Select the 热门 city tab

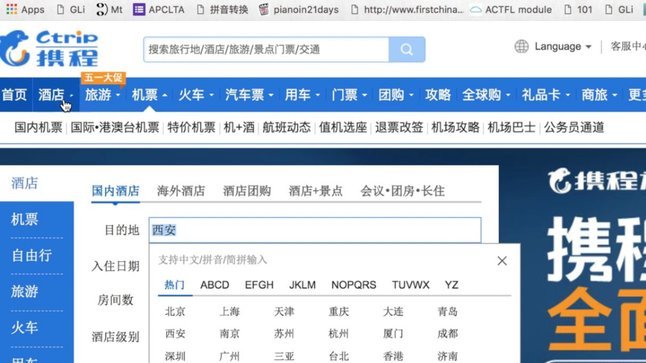175,285
